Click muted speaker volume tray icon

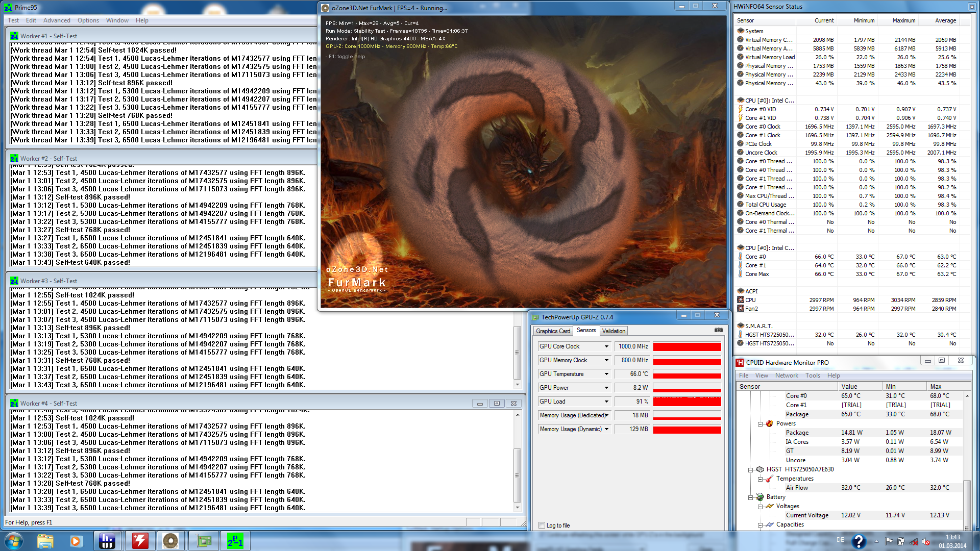point(926,541)
